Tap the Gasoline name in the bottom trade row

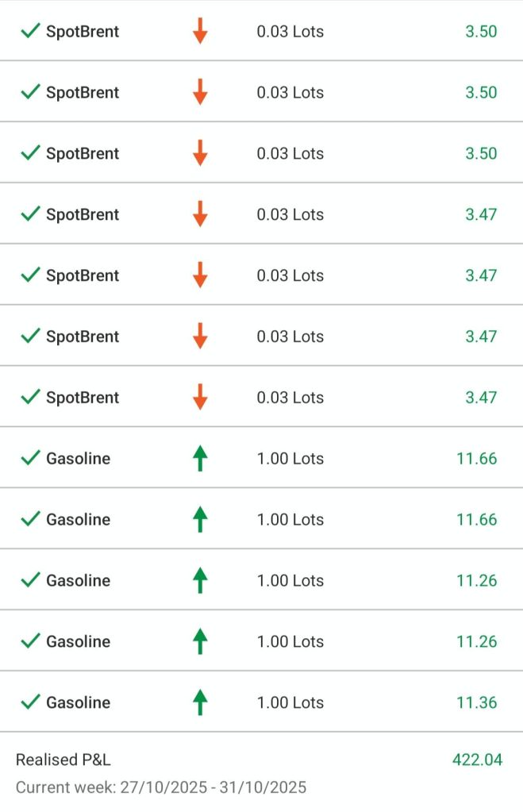[78, 702]
